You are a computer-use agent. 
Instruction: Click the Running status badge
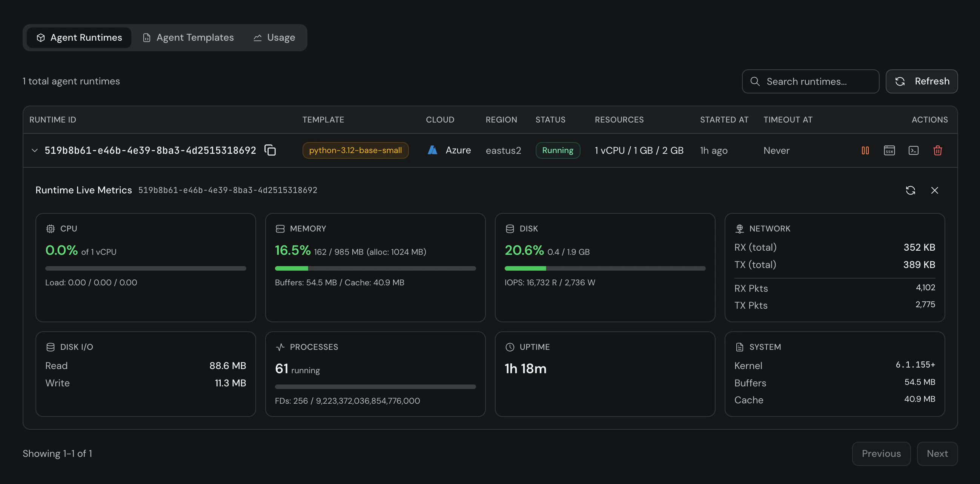tap(558, 150)
